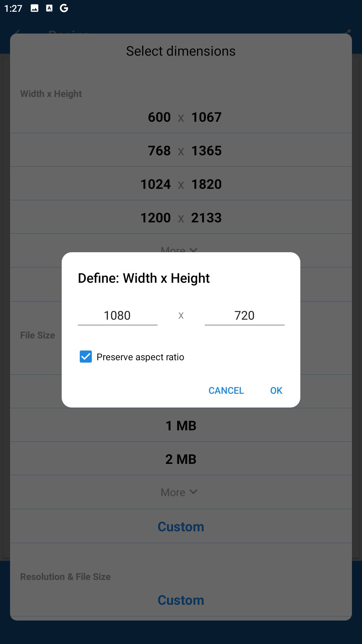Choose the 1200 x 2133 preset
The height and width of the screenshot is (644, 362).
click(181, 218)
